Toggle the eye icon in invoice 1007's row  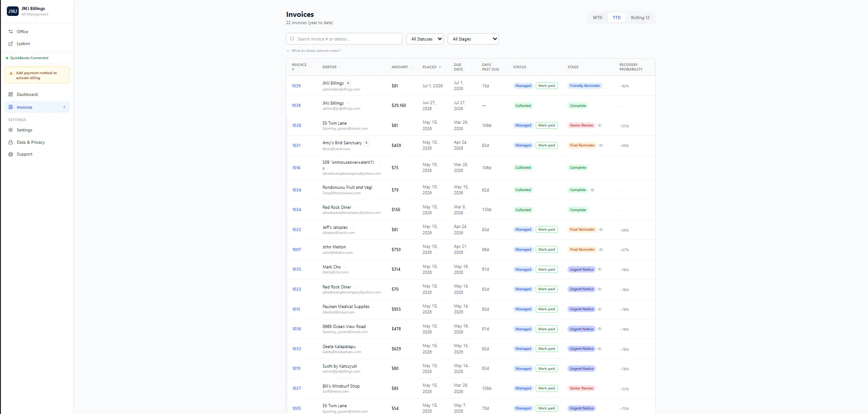pos(601,250)
